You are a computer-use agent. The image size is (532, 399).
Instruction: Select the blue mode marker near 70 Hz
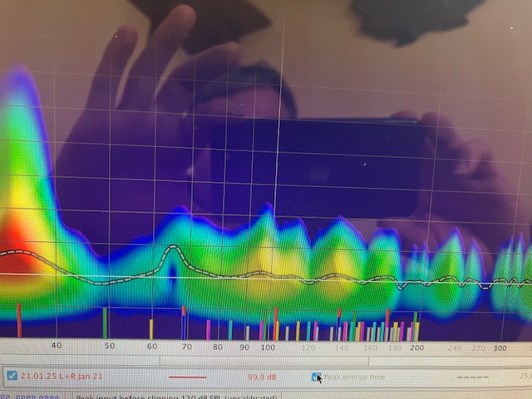[183, 323]
